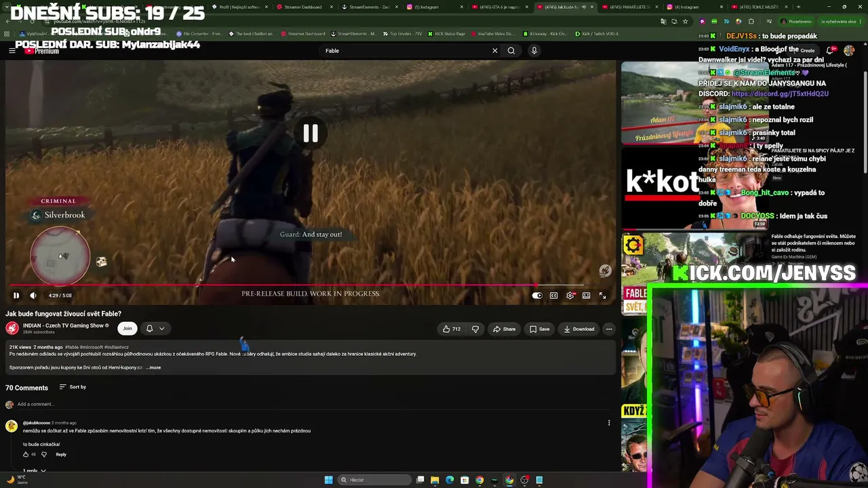Open the more actions ellipsis beside Download
The width and height of the screenshot is (868, 488).
609,329
